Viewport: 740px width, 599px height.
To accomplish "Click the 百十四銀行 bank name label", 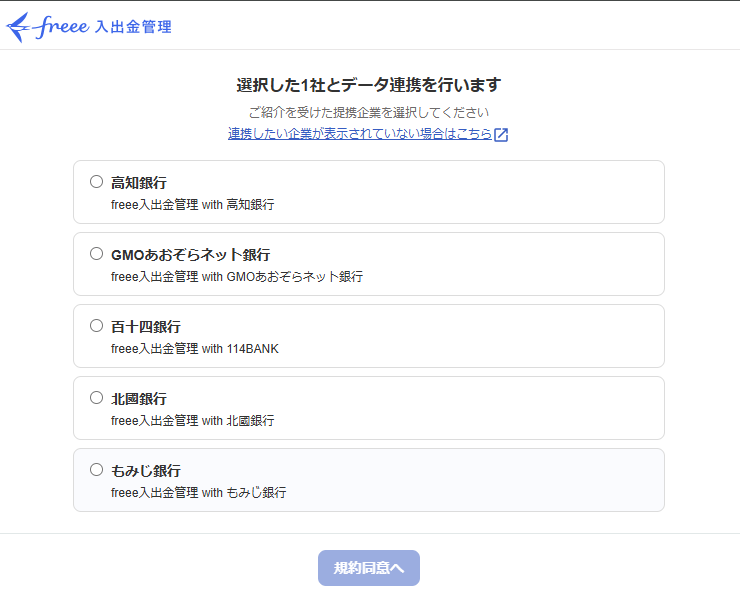I will pos(146,327).
